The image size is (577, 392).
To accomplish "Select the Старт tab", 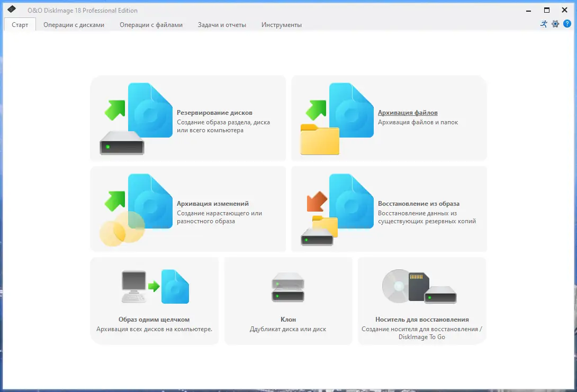I will 20,24.
